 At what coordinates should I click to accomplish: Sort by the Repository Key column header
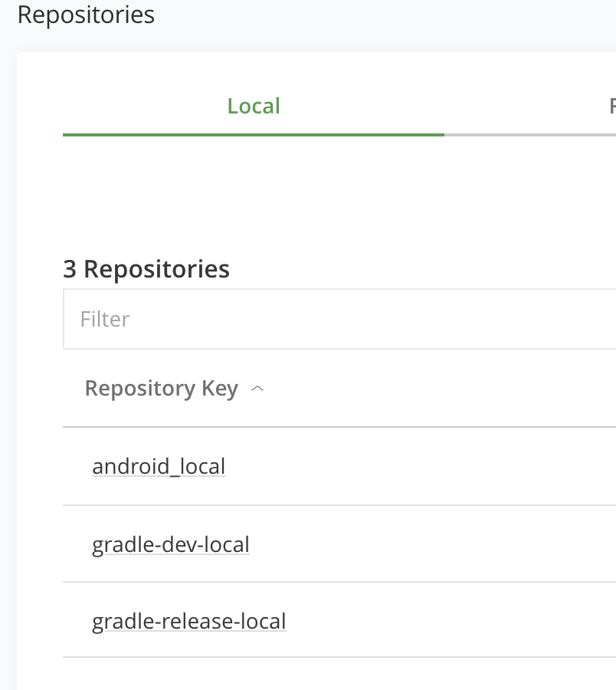[161, 389]
